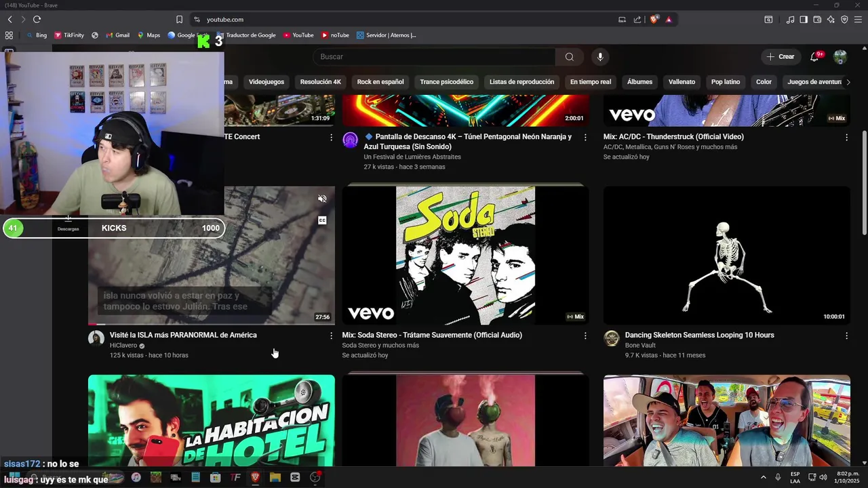Open the Un Festival de Lumières Abstraites channel
The image size is (868, 488).
click(412, 157)
